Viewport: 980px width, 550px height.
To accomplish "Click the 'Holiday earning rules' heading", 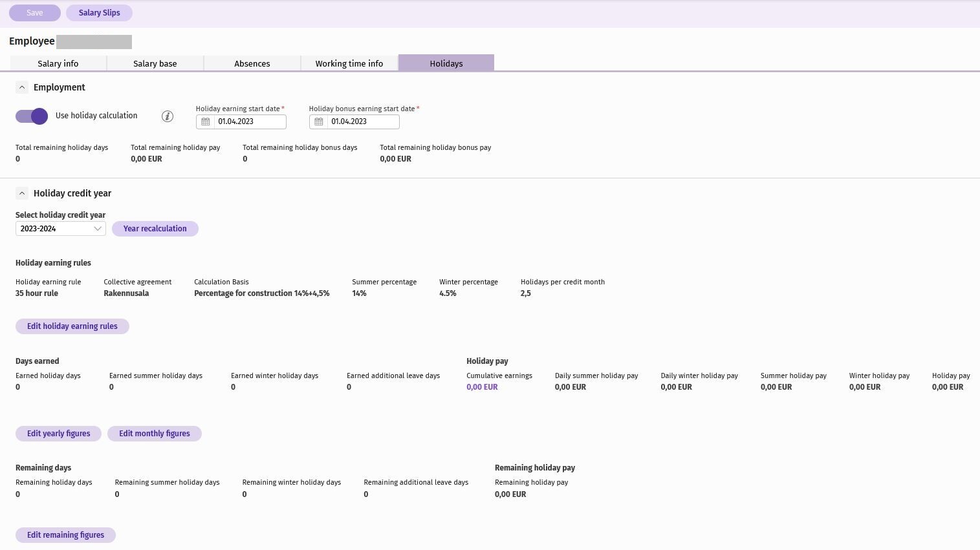I will [53, 263].
